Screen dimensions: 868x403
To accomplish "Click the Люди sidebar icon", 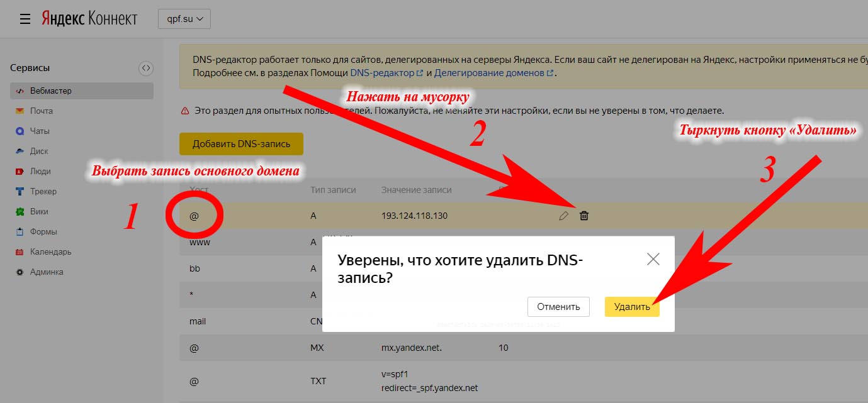I will click(20, 171).
